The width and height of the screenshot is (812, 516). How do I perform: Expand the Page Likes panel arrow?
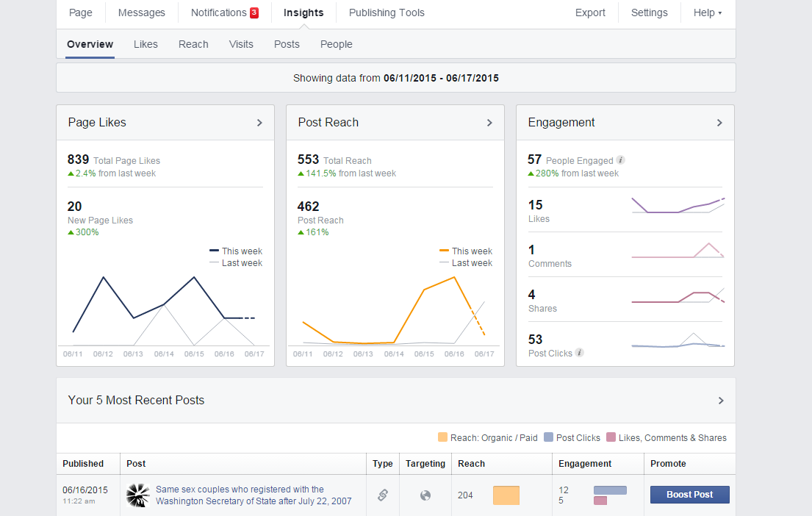pos(259,123)
